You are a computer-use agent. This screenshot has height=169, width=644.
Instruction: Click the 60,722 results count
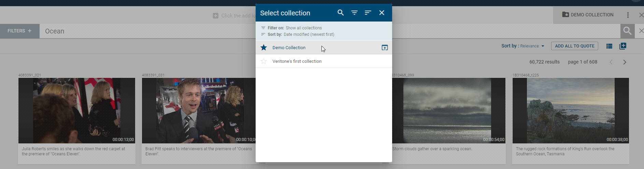(x=544, y=62)
